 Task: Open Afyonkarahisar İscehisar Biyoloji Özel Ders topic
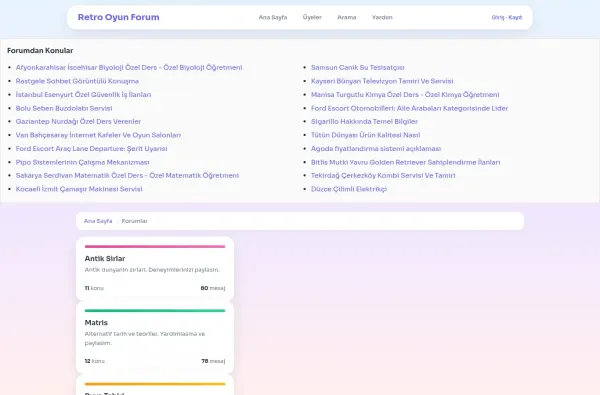pos(129,67)
